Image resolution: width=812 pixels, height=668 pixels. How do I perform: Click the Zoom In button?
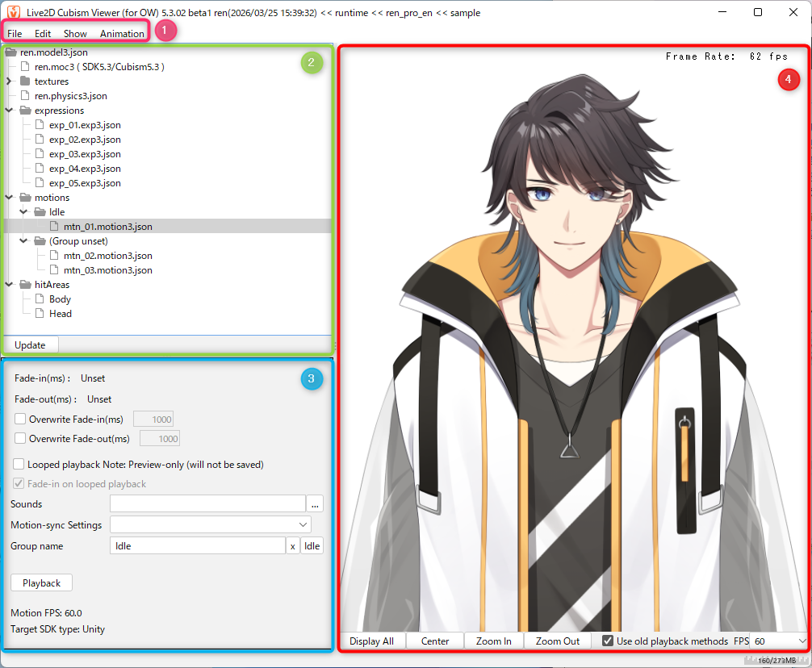493,641
